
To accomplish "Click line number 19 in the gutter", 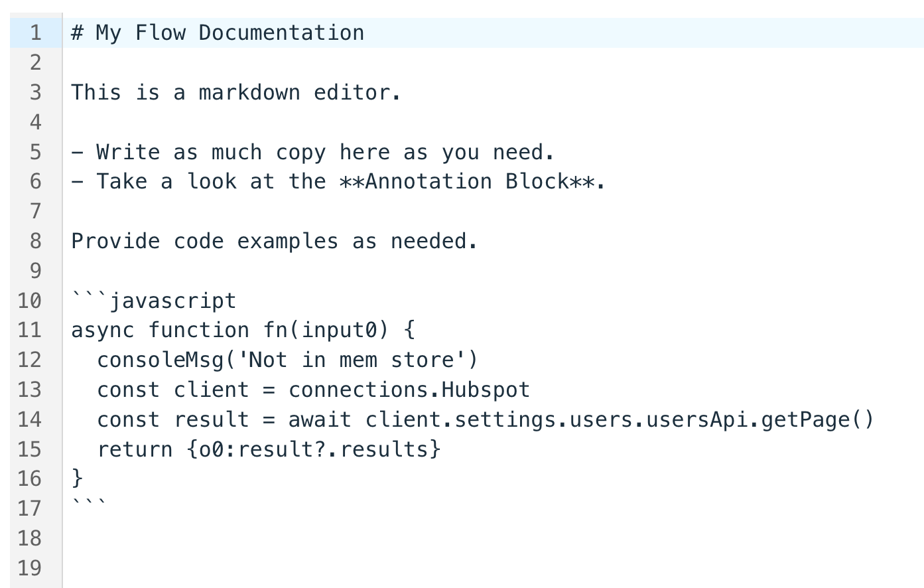I will click(x=29, y=568).
